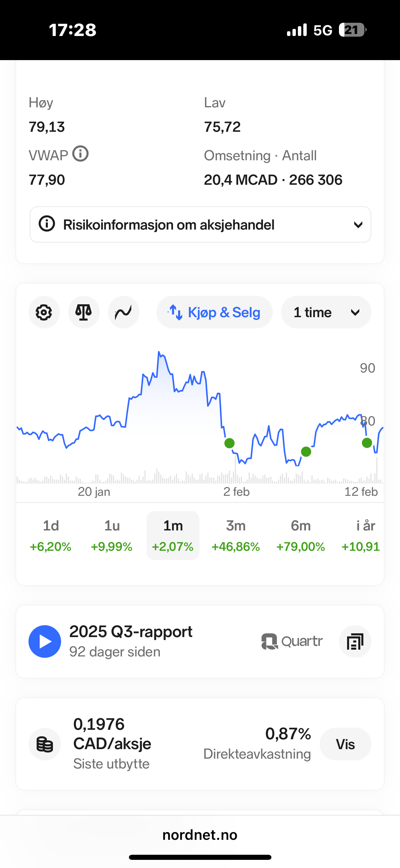
Task: Tap the VWAP info icon
Action: (80, 154)
